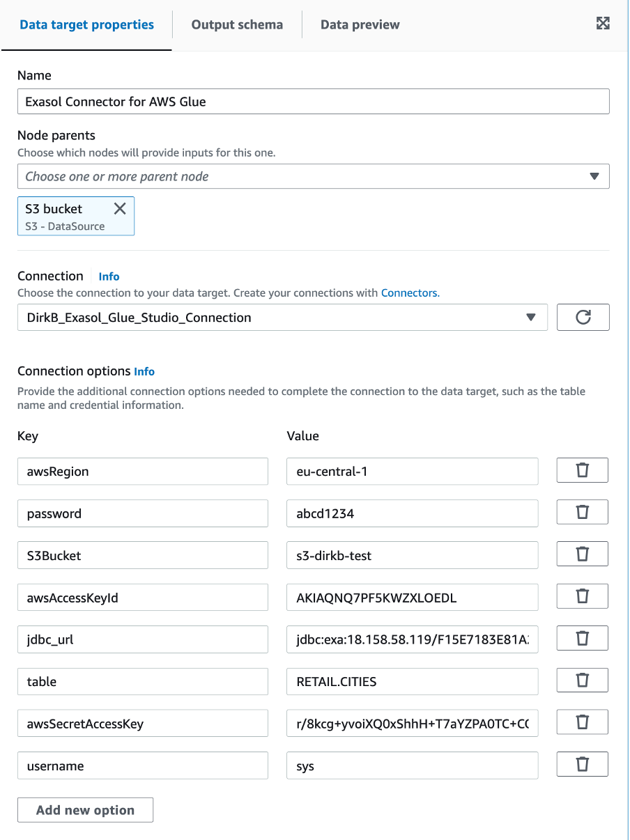Screen dimensions: 630x840
Task: Delete the jdbc_url option row
Action: pos(583,639)
